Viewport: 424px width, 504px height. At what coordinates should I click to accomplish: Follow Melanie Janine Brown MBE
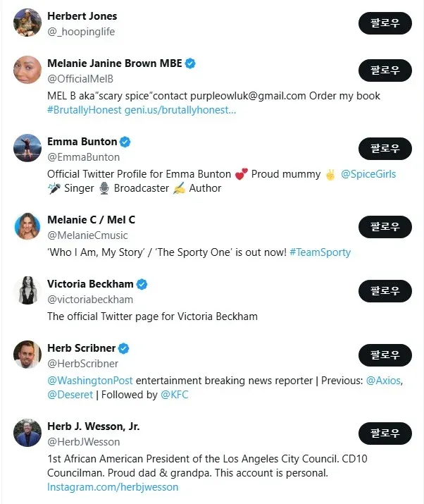[x=385, y=70]
